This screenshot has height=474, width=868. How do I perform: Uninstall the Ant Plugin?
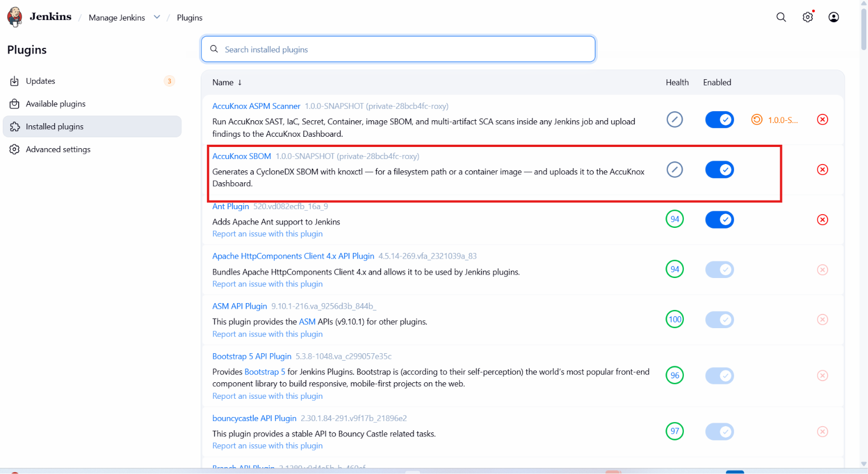(x=822, y=220)
